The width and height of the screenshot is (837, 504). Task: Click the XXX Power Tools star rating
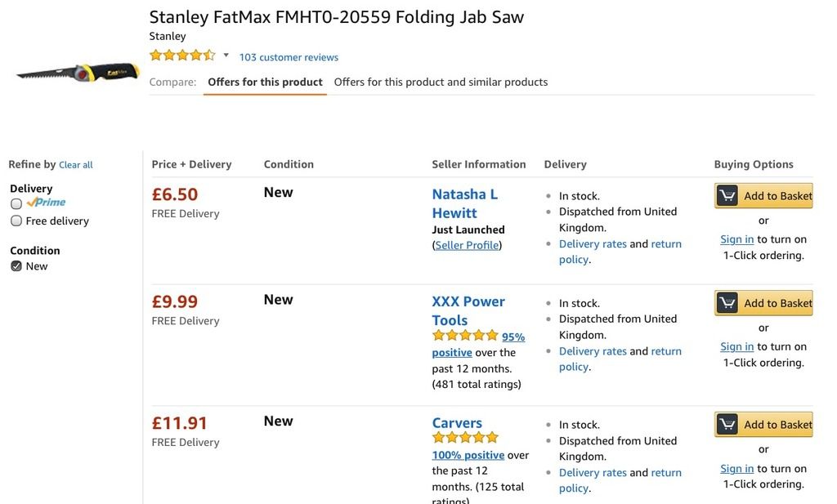click(x=464, y=336)
